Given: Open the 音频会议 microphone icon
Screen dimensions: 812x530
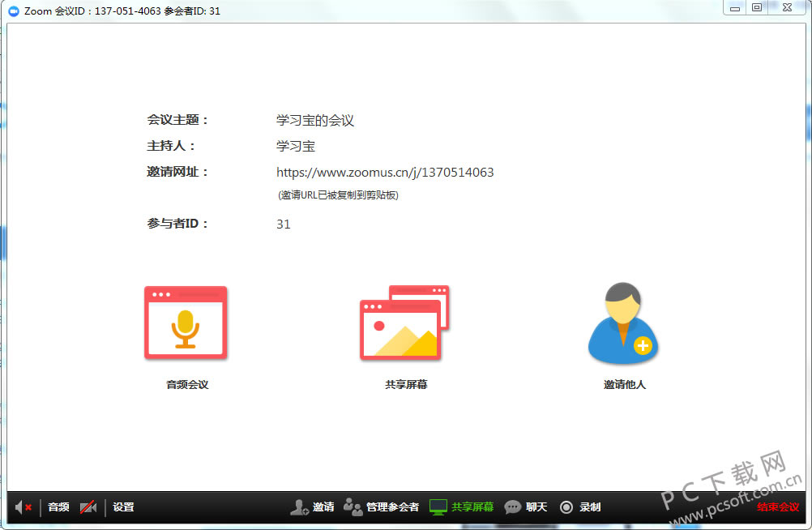Looking at the screenshot, I should coord(186,323).
